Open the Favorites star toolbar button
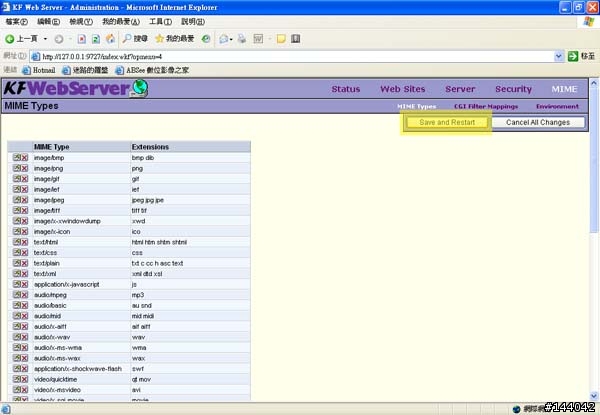This screenshot has width=600, height=415. point(175,39)
